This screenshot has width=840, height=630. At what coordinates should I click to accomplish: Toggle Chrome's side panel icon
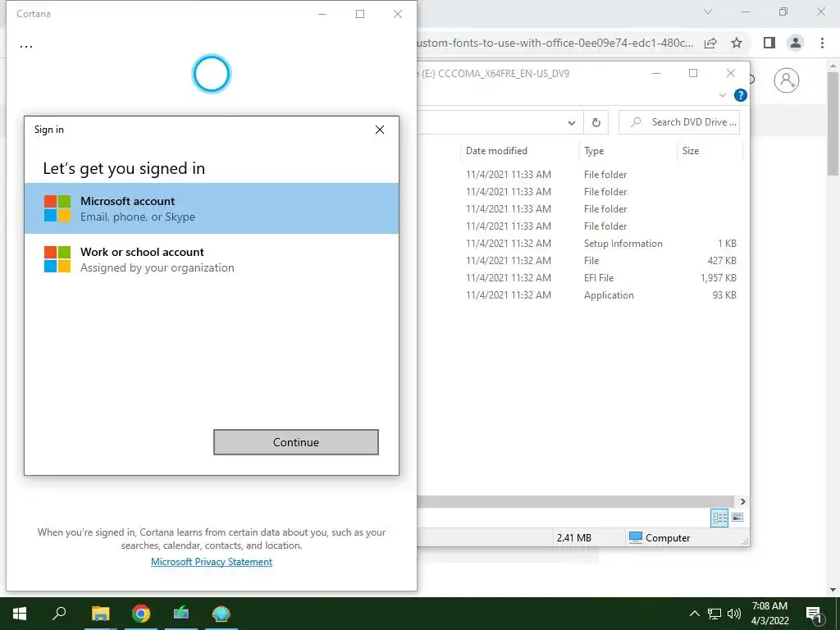(x=769, y=43)
